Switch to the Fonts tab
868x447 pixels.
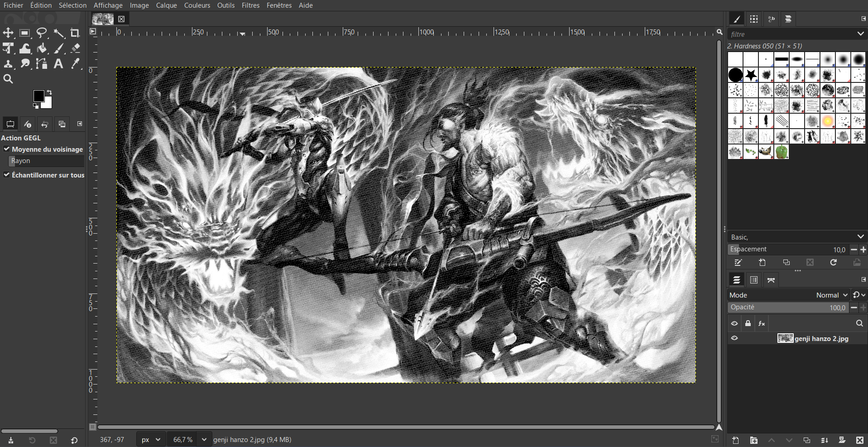click(x=771, y=19)
